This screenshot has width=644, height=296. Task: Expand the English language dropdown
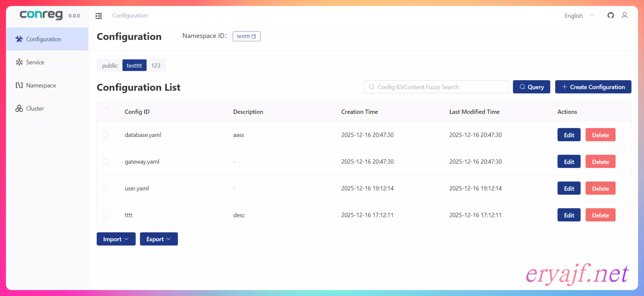pyautogui.click(x=579, y=16)
